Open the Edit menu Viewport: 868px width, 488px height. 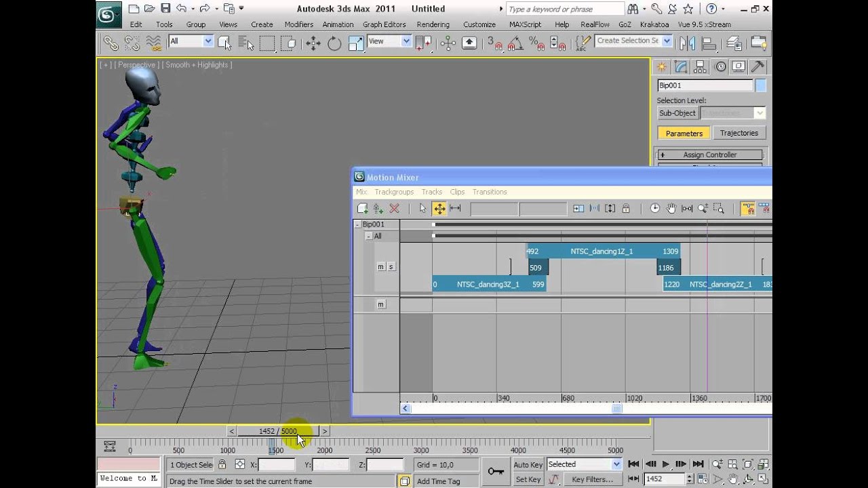coord(136,24)
